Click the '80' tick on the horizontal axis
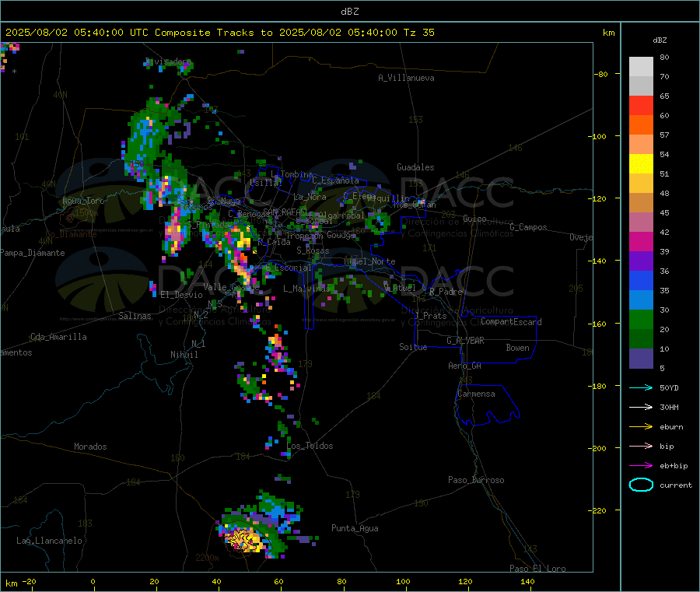The width and height of the screenshot is (700, 592). 341,581
